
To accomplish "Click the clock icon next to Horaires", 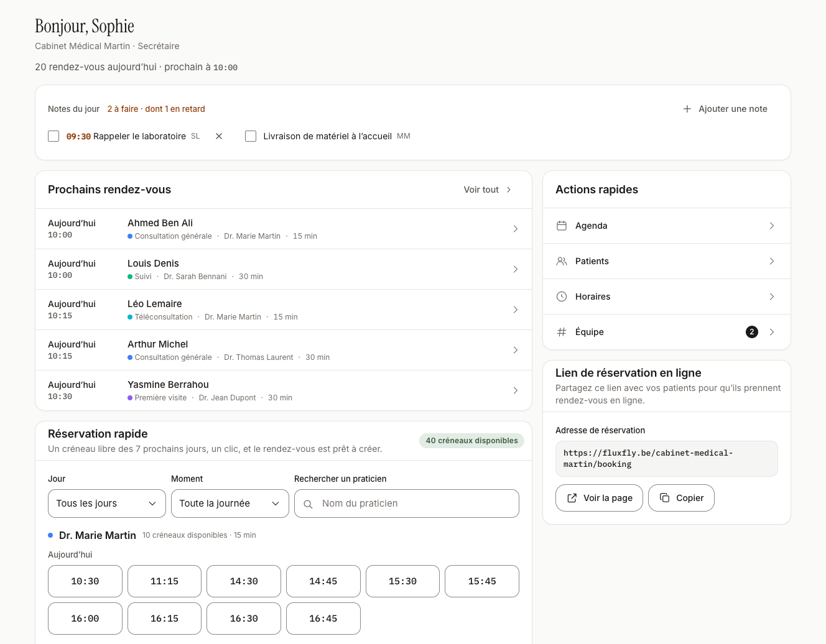I will 562,297.
